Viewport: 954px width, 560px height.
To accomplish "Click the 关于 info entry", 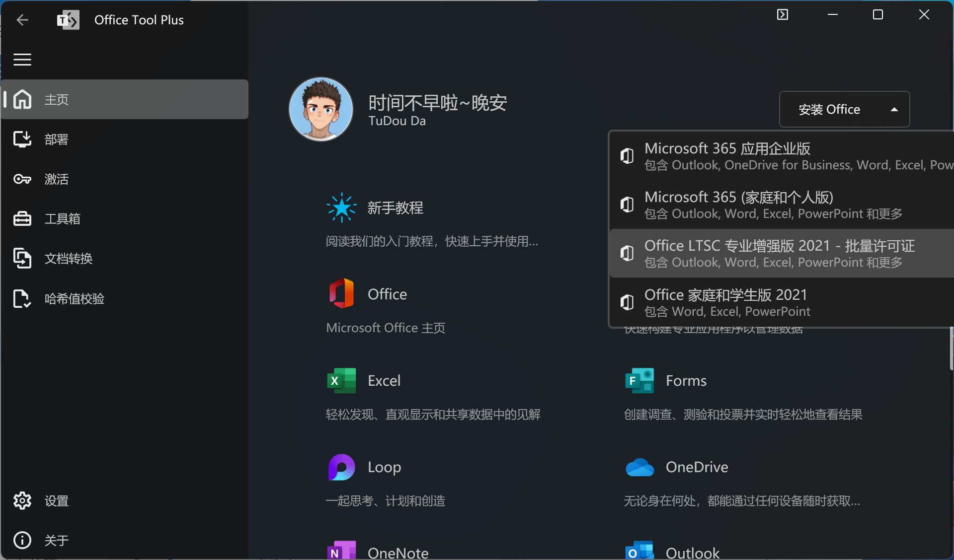I will point(56,540).
